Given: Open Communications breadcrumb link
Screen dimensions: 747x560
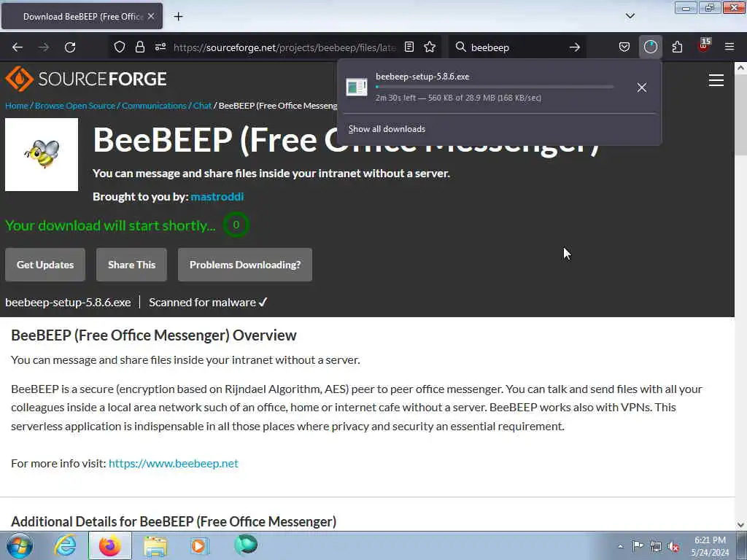Looking at the screenshot, I should click(155, 106).
